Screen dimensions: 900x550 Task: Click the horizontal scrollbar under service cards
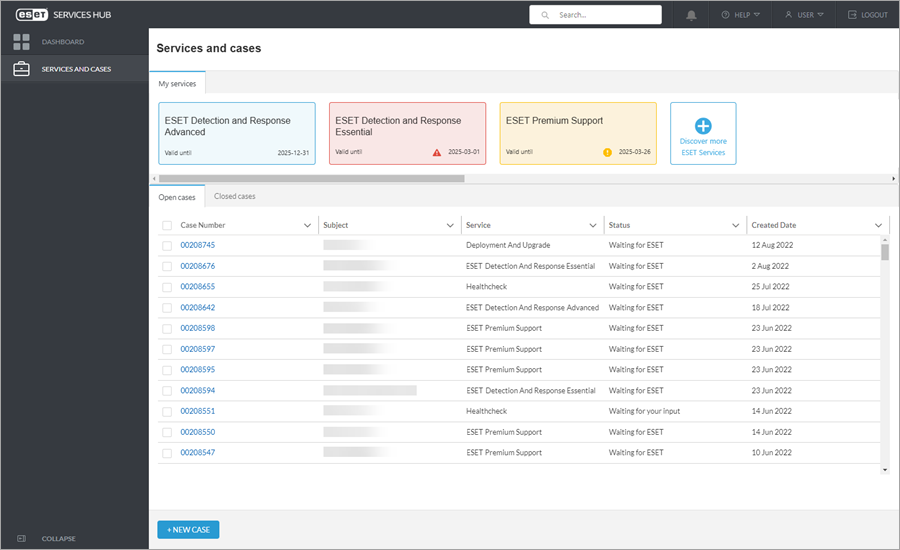click(x=310, y=178)
